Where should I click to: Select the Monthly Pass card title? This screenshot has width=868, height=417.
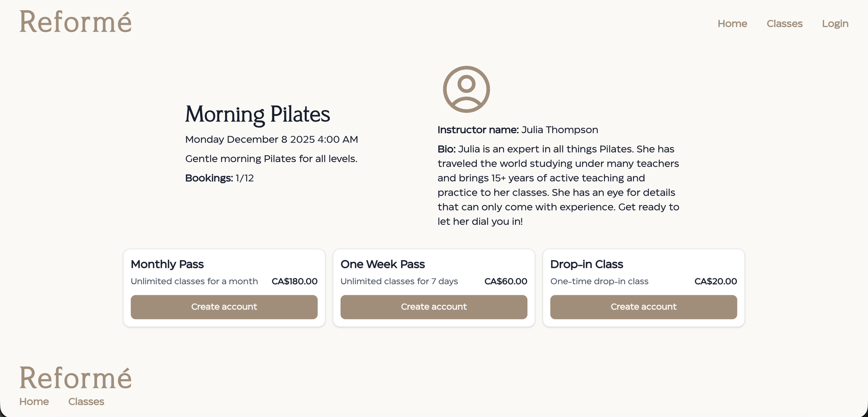click(x=167, y=264)
